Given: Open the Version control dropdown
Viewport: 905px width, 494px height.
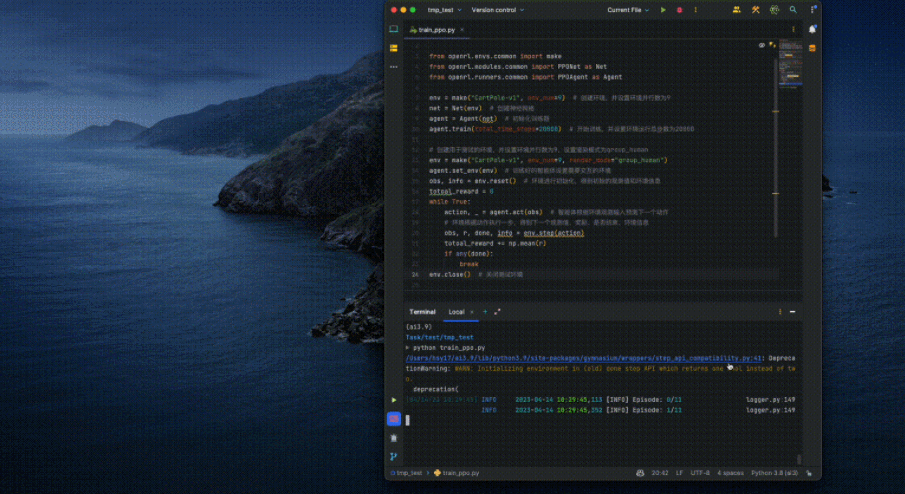Looking at the screenshot, I should click(498, 10).
